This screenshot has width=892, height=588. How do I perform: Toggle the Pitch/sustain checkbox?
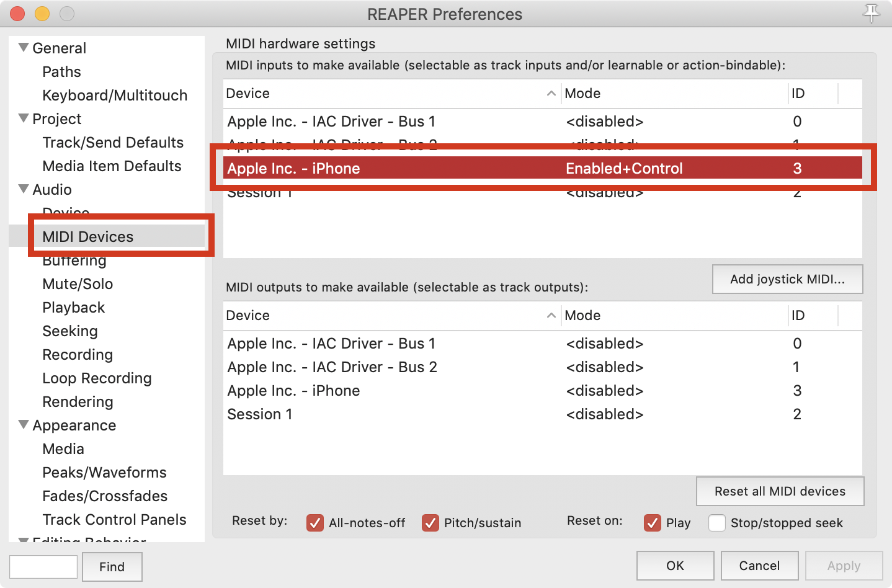(430, 523)
